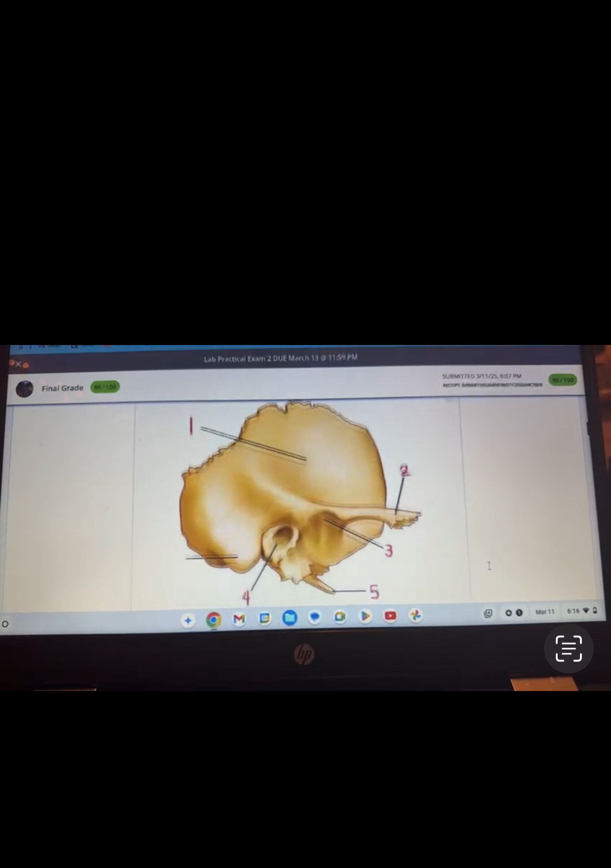Open the Files app

point(290,618)
